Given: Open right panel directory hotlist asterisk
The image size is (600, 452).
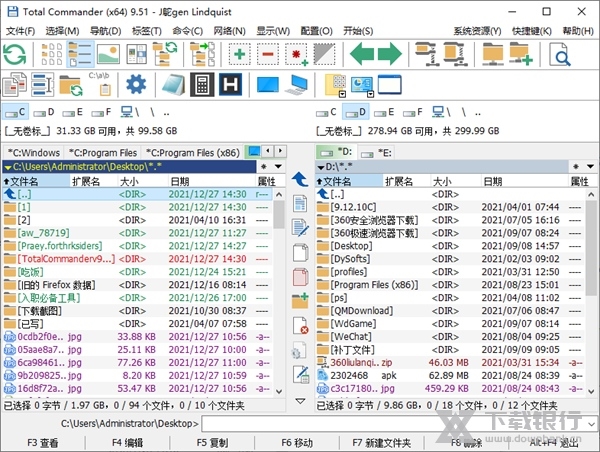Looking at the screenshot, I should click(x=576, y=166).
